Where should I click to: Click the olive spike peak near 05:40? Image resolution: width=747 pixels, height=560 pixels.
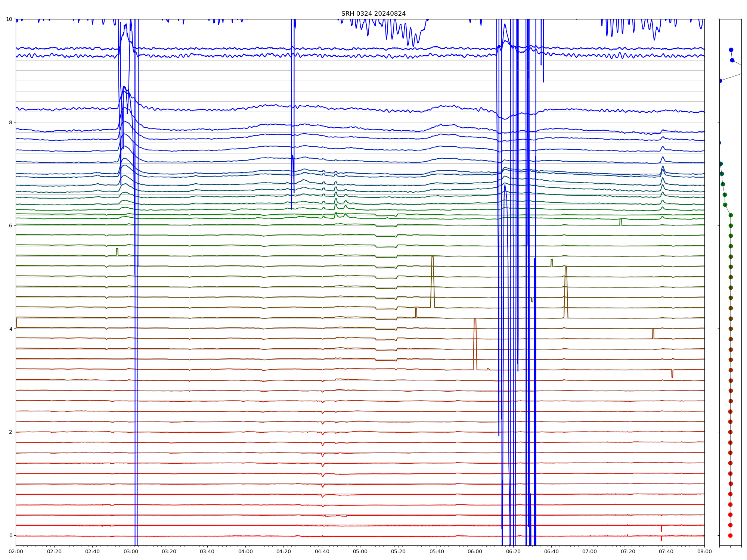[433, 258]
